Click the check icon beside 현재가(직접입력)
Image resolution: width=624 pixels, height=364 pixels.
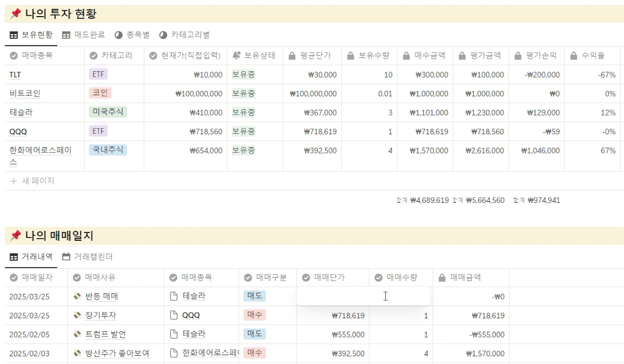153,55
